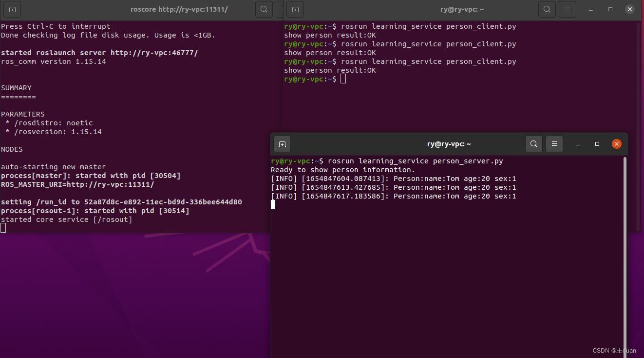This screenshot has width=644, height=358.
Task: Click the INFO line with timestamp 1654847604.087413
Action: (x=394, y=179)
